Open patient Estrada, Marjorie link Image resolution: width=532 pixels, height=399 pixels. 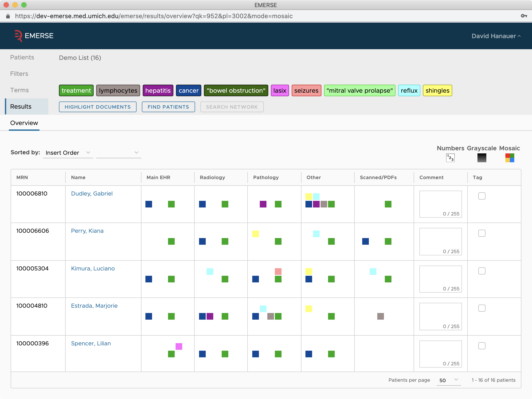[x=94, y=306]
